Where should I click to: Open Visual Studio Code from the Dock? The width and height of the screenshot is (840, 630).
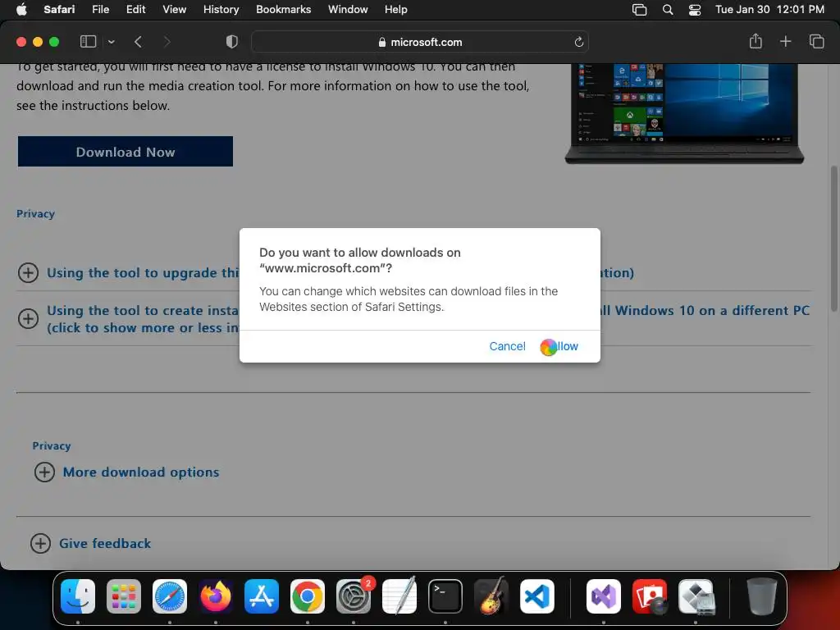pyautogui.click(x=537, y=596)
